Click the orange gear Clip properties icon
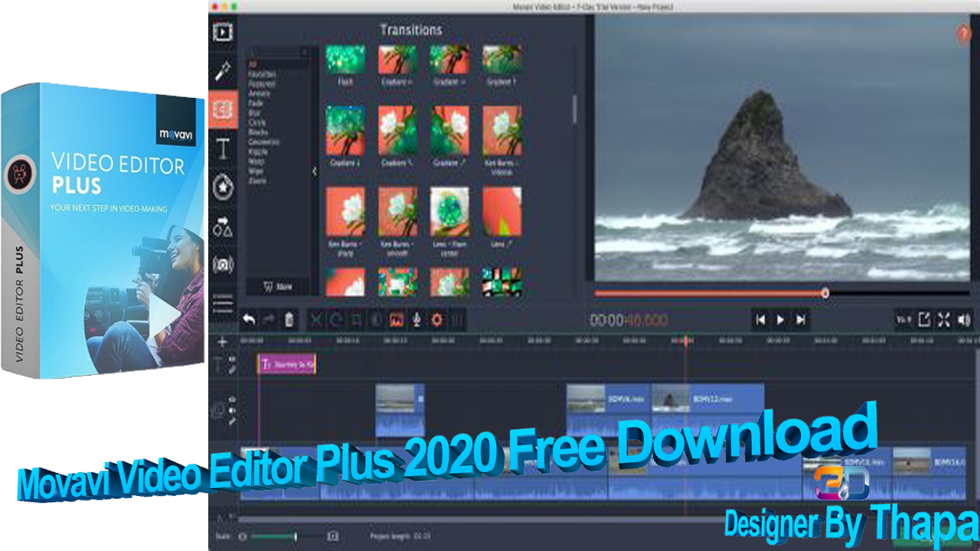Image resolution: width=980 pixels, height=551 pixels. click(x=437, y=320)
